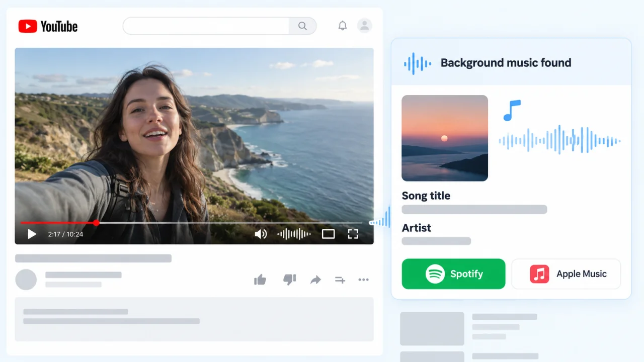Save video to playlist icon
The width and height of the screenshot is (644, 362).
click(x=340, y=280)
